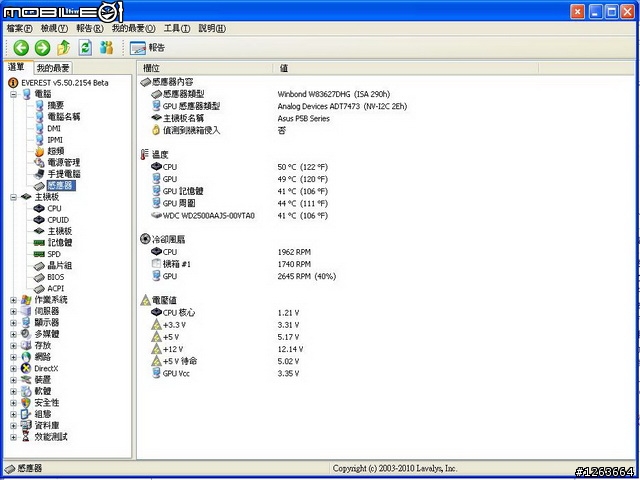The height and width of the screenshot is (480, 640).
Task: Select the Winbond W83627DHG sensor value
Action: coord(333,94)
